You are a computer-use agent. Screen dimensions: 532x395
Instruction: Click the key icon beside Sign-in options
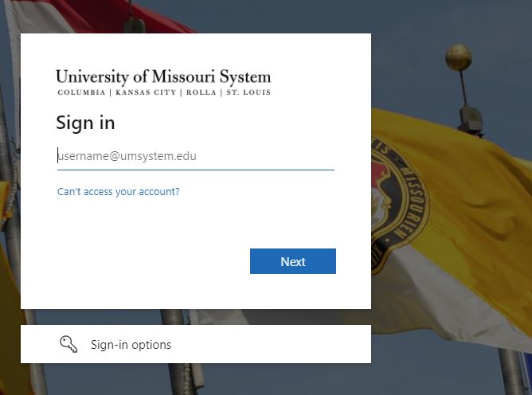68,345
